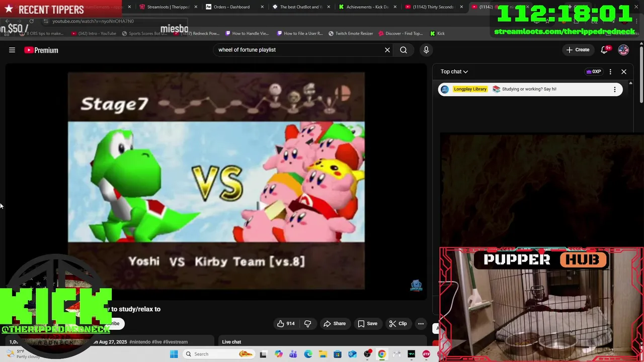Open Microsoft Teams from taskbar
This screenshot has width=644, height=362.
[293, 354]
